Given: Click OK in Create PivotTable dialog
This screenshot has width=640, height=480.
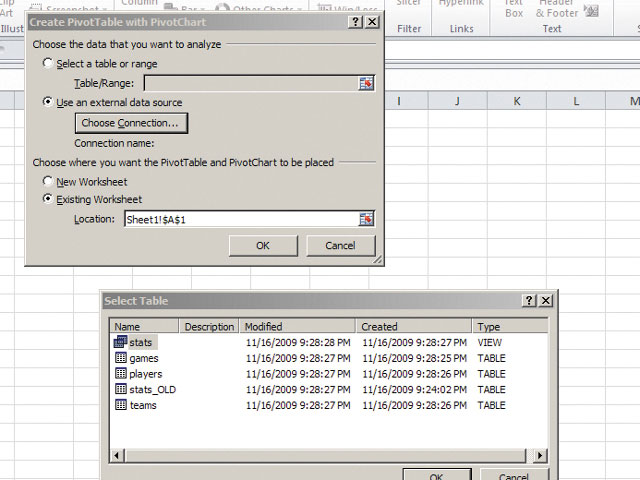Looking at the screenshot, I should point(263,245).
